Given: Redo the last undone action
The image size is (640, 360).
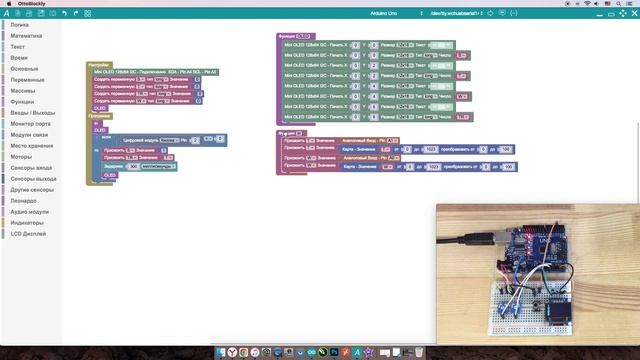Looking at the screenshot, I should [76, 13].
